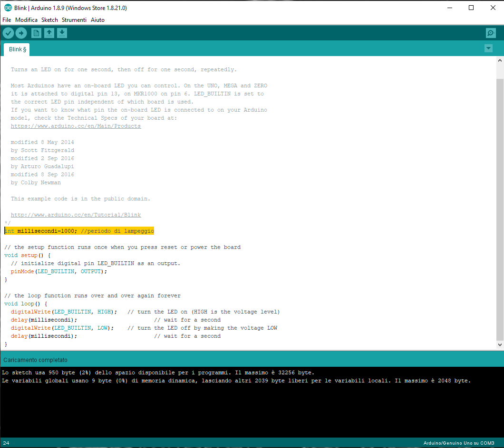Click in the black console output area

click(252, 409)
